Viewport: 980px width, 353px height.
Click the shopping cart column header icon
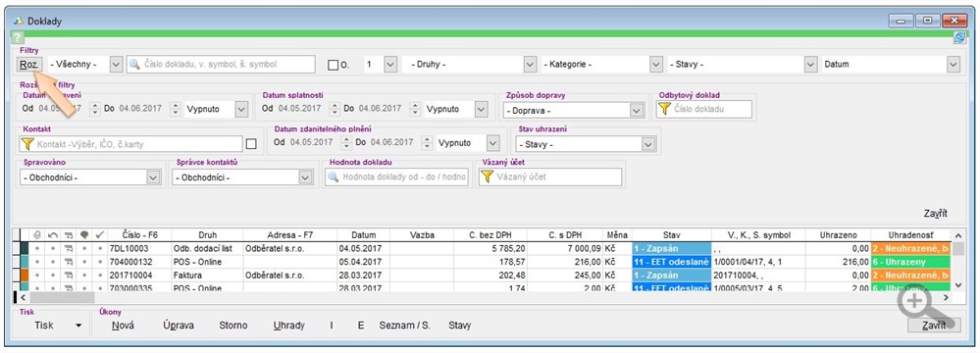68,235
